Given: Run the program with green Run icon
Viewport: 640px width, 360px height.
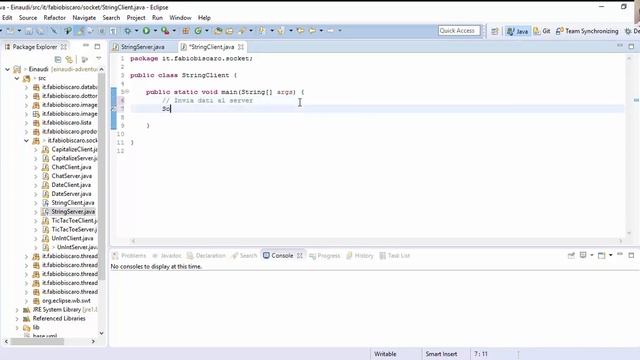Looking at the screenshot, I should point(146,31).
